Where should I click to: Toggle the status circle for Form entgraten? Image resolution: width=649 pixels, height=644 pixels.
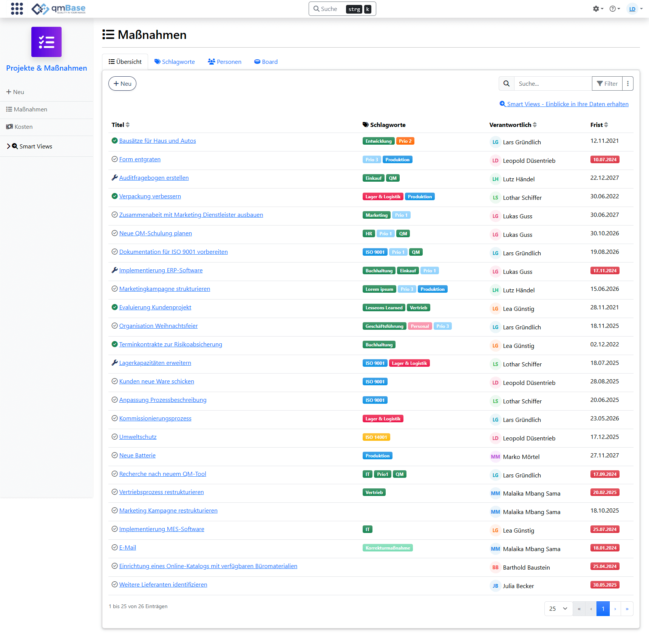[114, 159]
